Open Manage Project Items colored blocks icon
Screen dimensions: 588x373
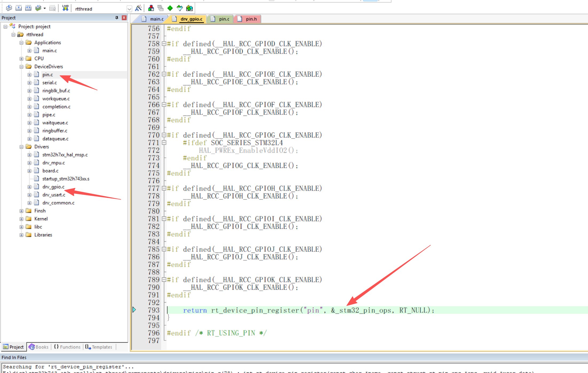[x=151, y=8]
